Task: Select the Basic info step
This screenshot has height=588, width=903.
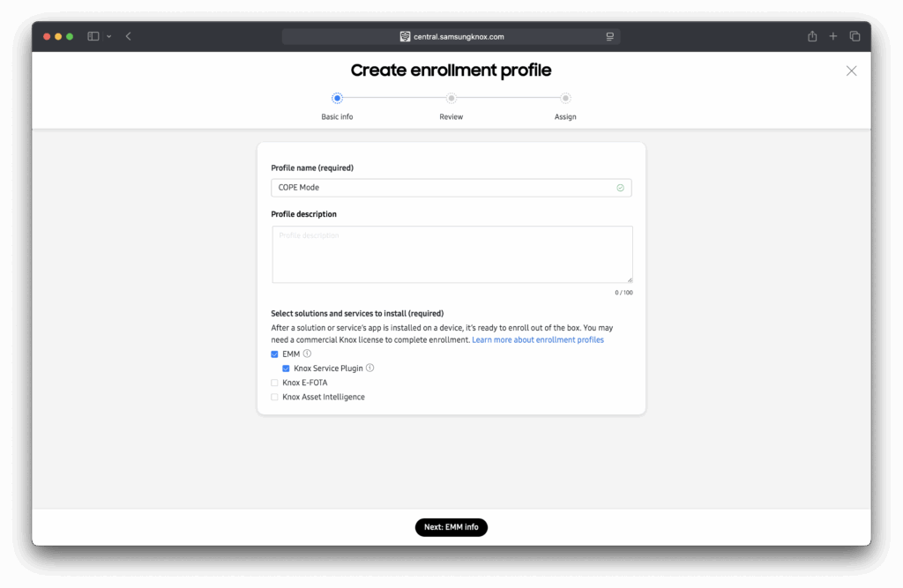Action: tap(337, 99)
